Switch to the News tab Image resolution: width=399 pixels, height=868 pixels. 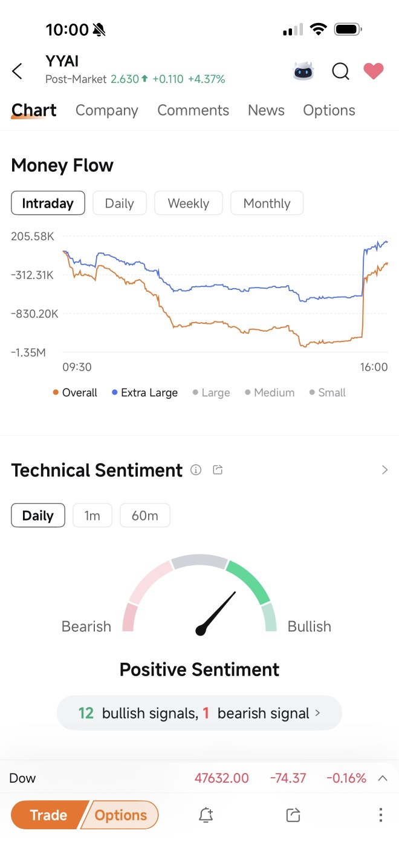(x=266, y=110)
